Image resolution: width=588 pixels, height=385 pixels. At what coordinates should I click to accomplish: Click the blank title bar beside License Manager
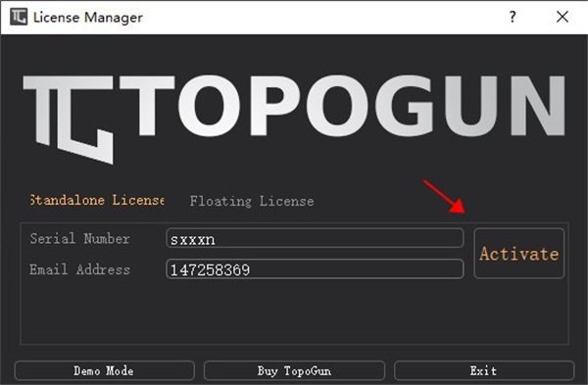tap(322, 18)
